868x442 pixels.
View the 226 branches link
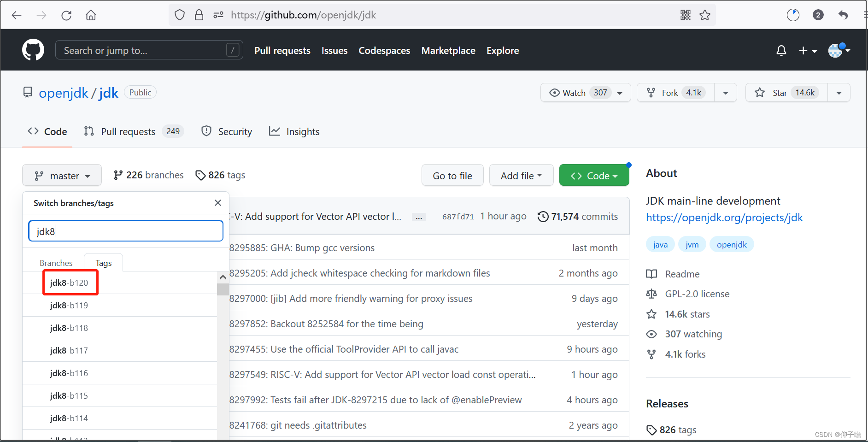pos(148,175)
